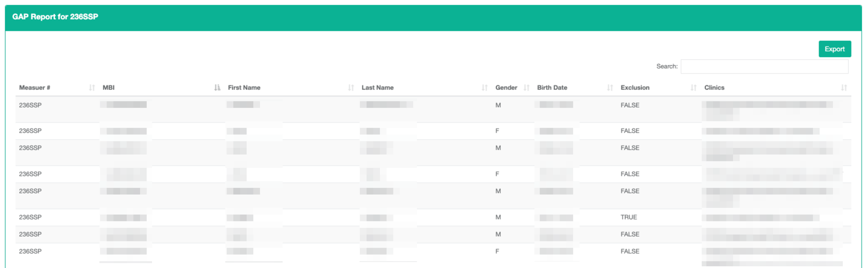
Task: Sort by Exclusion column icon
Action: (694, 88)
